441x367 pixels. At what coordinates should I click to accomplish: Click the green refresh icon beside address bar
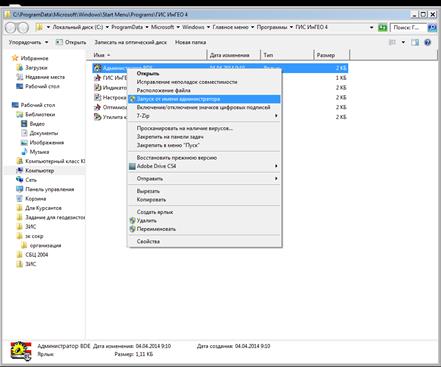382,27
